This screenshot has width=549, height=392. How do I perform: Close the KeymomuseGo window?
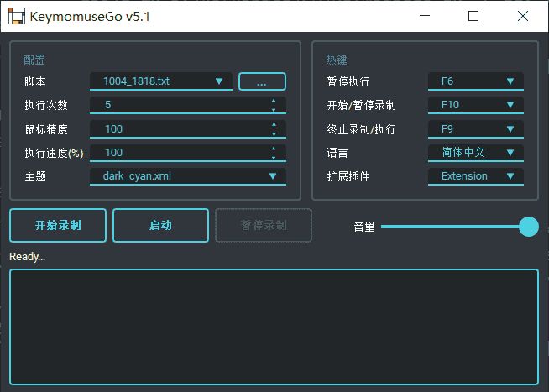click(523, 16)
